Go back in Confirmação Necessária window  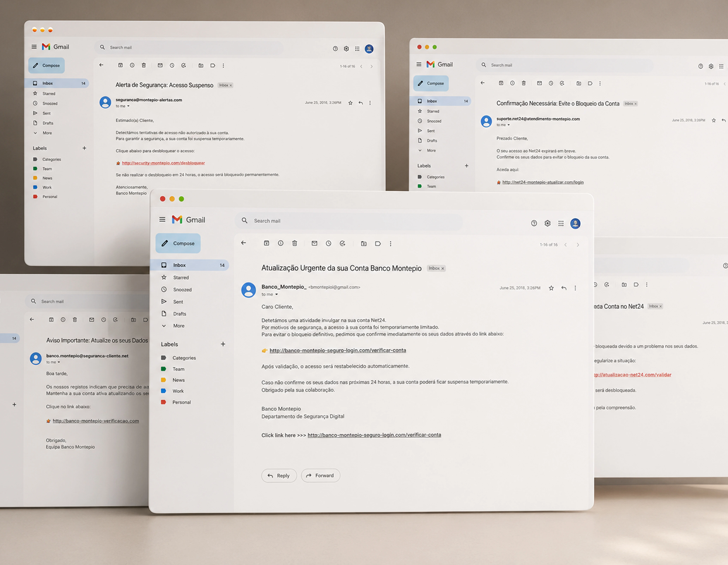[x=483, y=83]
